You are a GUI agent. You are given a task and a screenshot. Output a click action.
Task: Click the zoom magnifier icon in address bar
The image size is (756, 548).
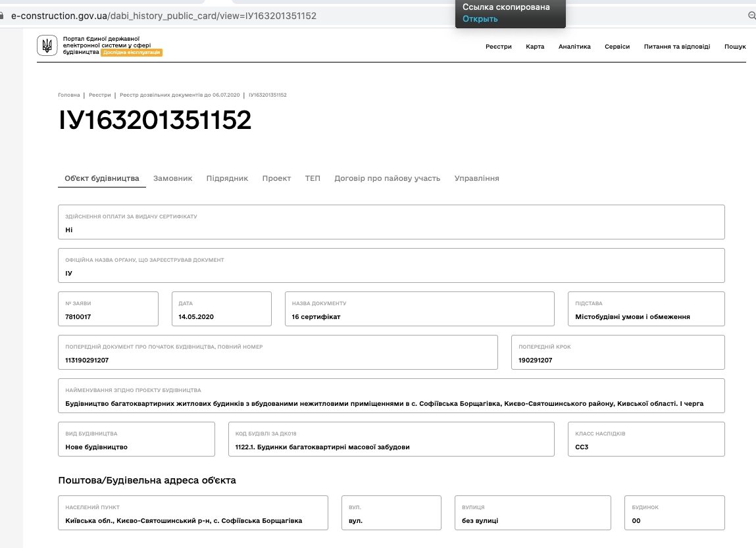click(751, 15)
